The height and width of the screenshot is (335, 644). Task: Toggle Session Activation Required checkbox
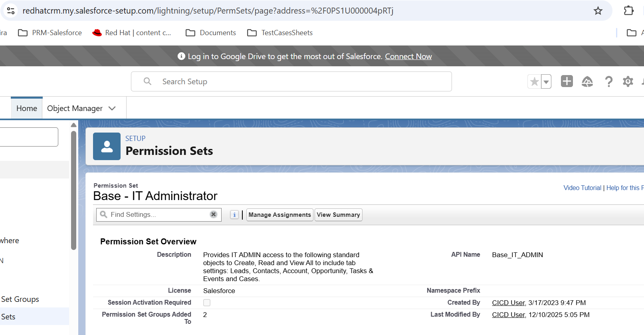pos(207,303)
